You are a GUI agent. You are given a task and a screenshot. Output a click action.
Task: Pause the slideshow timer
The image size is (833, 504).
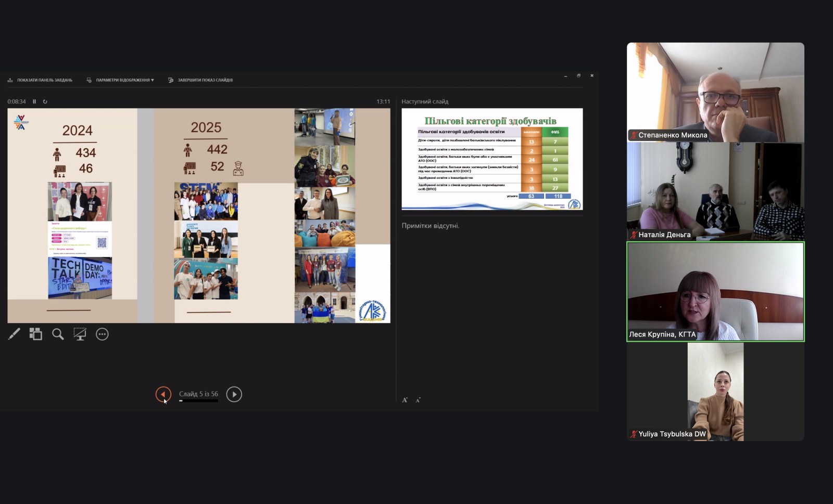(34, 101)
